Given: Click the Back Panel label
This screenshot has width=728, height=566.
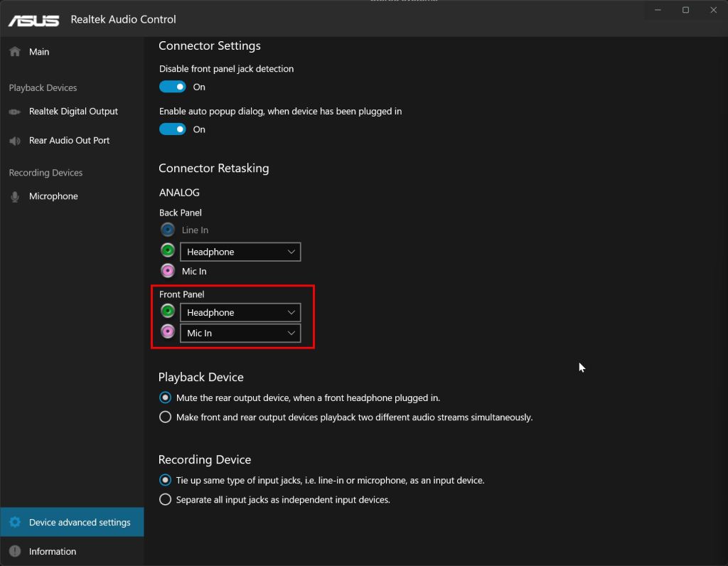Looking at the screenshot, I should pos(180,213).
